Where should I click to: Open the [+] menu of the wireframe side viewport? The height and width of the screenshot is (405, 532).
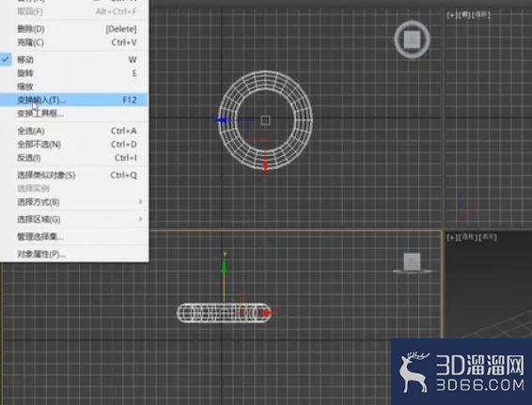tap(451, 15)
